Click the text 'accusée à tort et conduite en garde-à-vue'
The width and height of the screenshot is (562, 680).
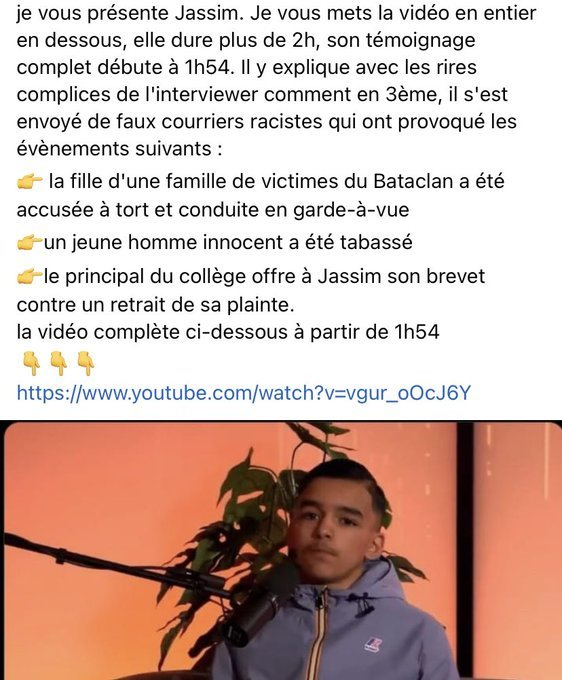213,209
